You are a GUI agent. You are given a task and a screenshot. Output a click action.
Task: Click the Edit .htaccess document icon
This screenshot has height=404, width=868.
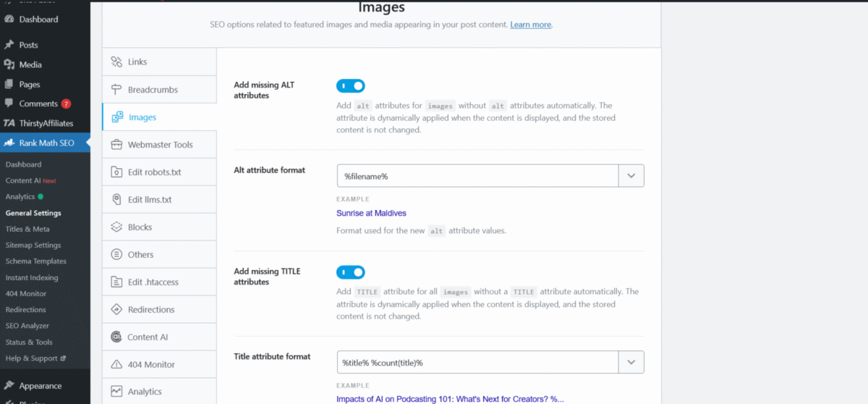116,282
